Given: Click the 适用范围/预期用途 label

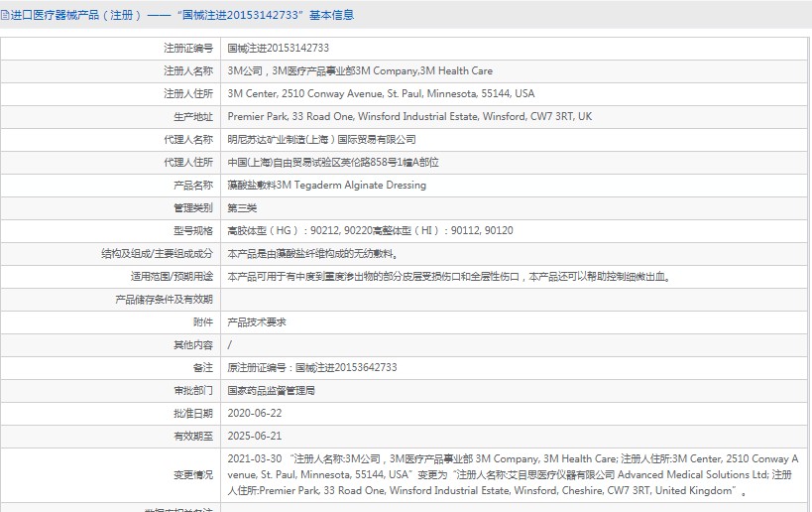Looking at the screenshot, I should pyautogui.click(x=172, y=276).
